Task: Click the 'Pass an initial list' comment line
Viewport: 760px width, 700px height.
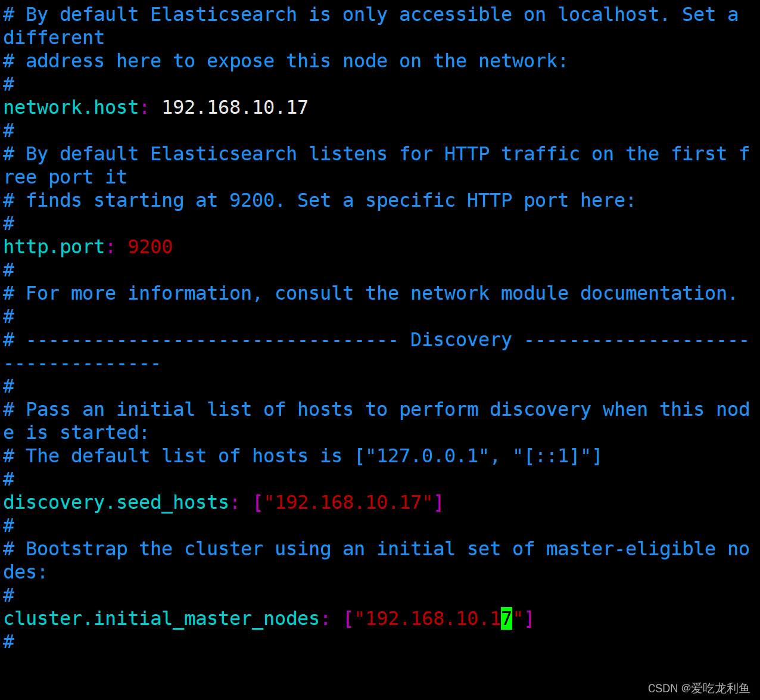Action: [376, 421]
